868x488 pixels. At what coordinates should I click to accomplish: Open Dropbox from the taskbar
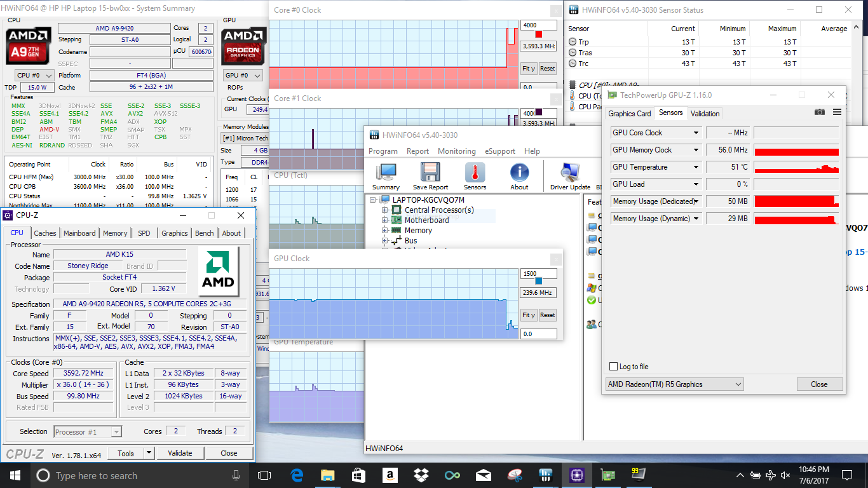click(421, 475)
